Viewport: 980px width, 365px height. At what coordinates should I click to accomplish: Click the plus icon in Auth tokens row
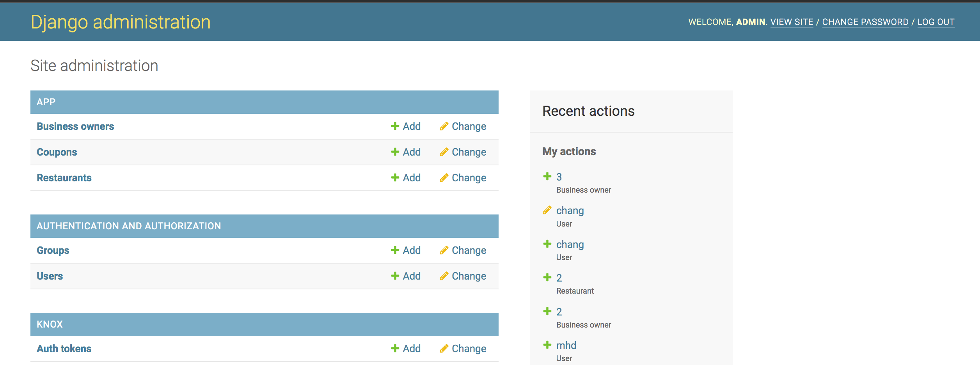click(x=395, y=348)
